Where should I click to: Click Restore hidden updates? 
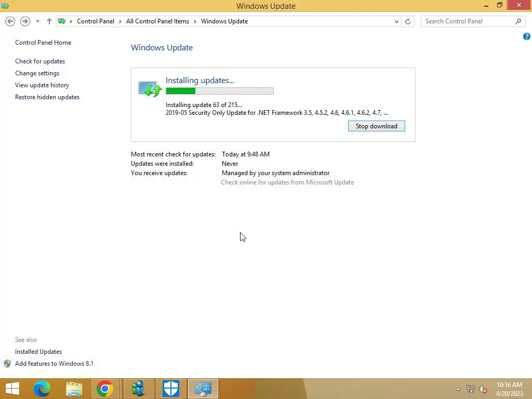(47, 97)
